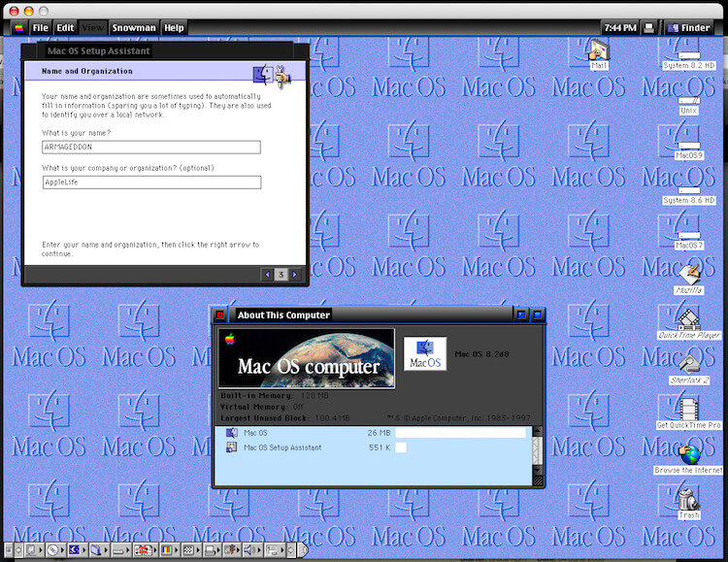Click the monitor icon beside the clock
This screenshot has height=562, width=728.
[x=649, y=28]
